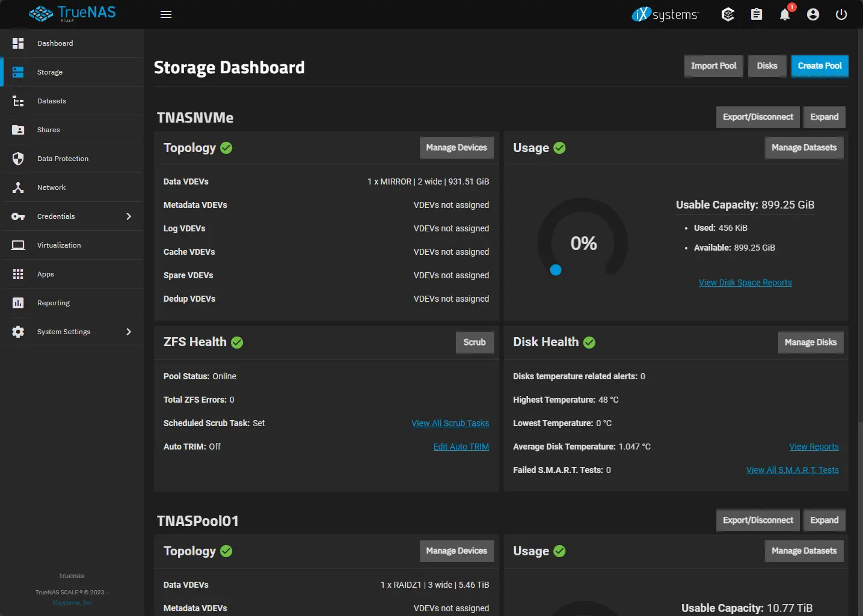Click the Disks button
The width and height of the screenshot is (863, 616).
coord(767,66)
